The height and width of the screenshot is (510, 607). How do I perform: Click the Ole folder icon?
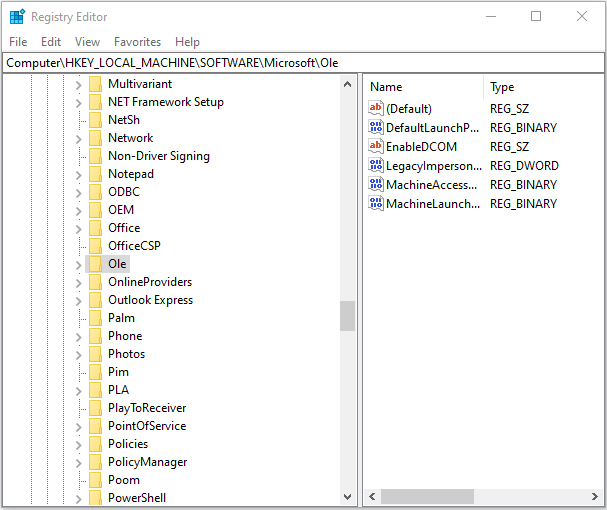95,264
